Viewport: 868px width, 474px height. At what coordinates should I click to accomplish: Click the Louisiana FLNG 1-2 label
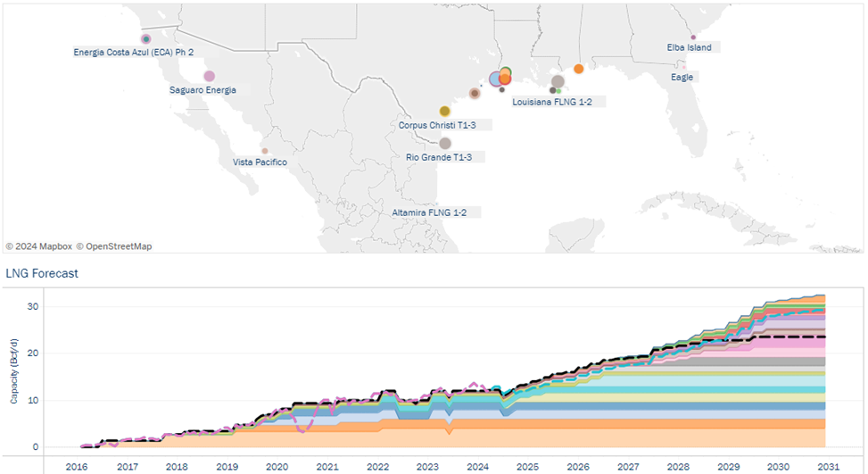click(552, 102)
